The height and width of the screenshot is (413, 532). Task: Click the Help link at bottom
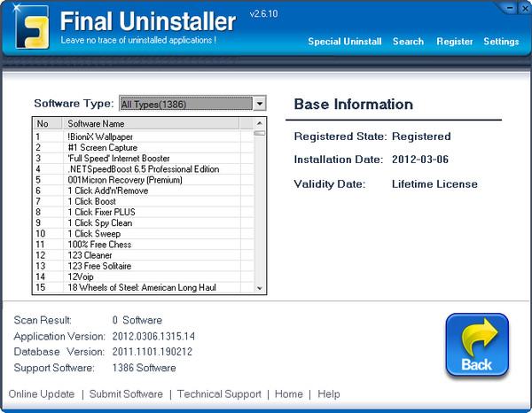click(329, 394)
